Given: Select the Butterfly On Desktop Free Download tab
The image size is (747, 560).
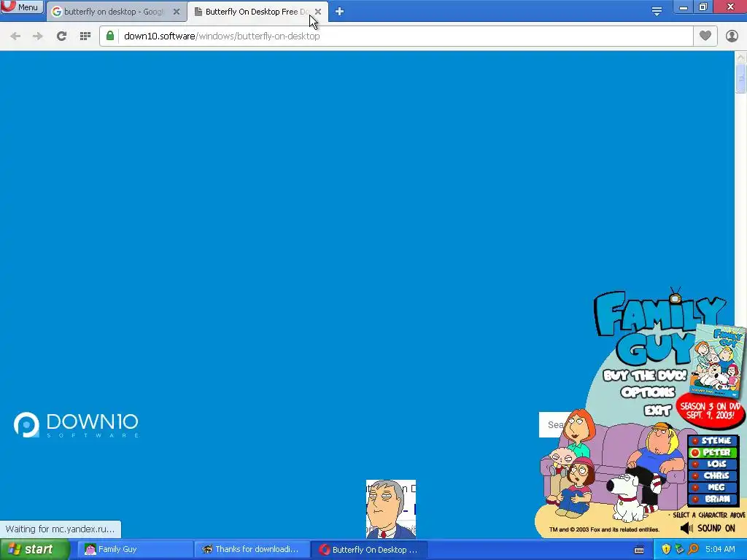Looking at the screenshot, I should (x=258, y=12).
